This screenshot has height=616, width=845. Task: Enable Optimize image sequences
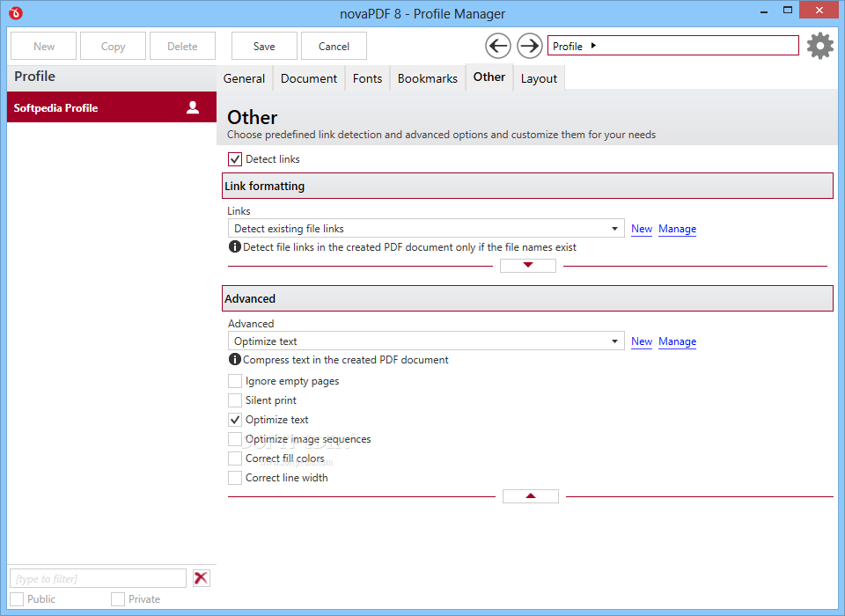tap(234, 439)
